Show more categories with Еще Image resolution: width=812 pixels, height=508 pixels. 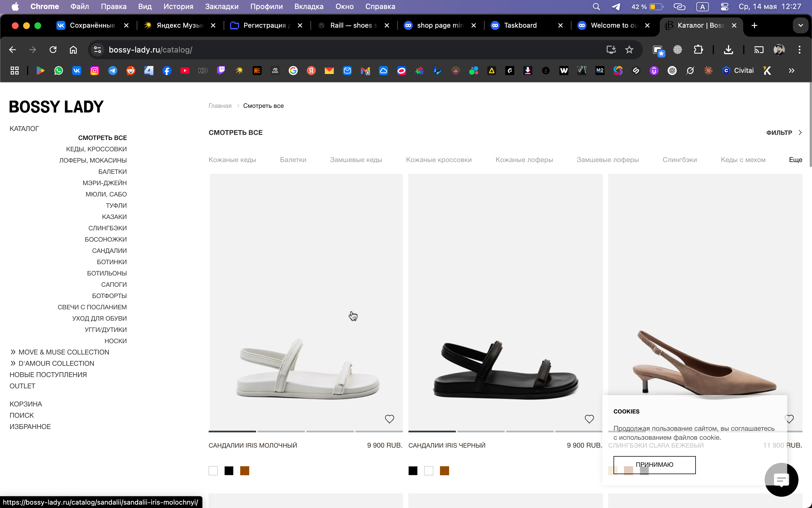point(796,160)
